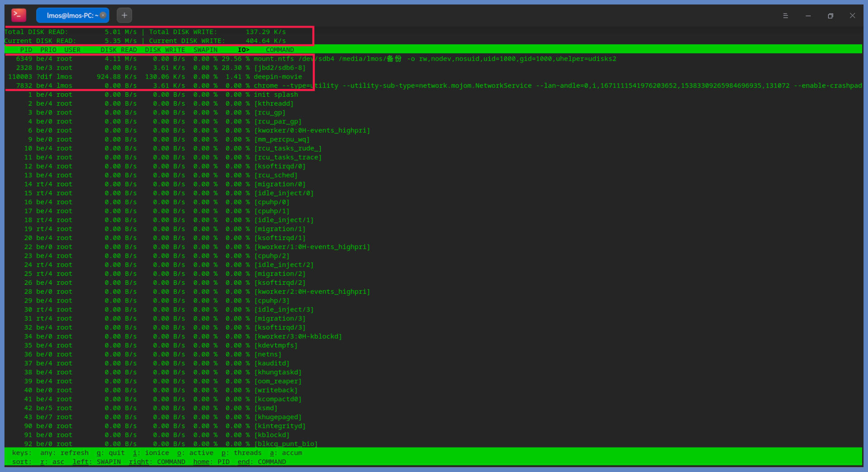
Task: Close the lmos@lmos-PC tab
Action: (103, 15)
